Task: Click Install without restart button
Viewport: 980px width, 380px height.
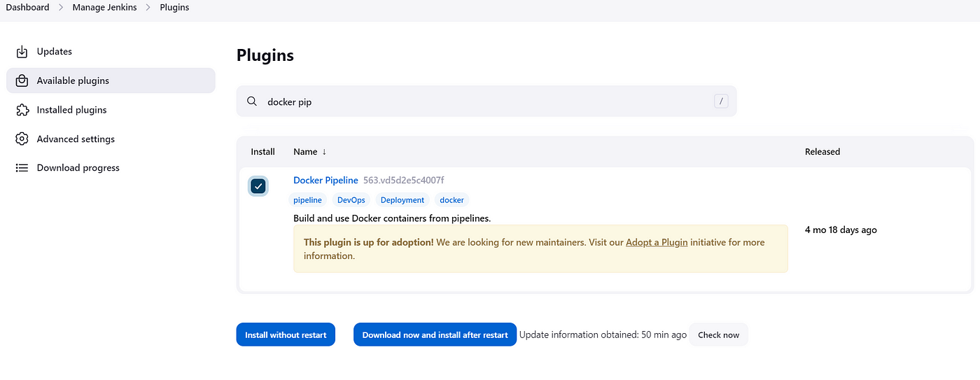Action: (x=286, y=335)
